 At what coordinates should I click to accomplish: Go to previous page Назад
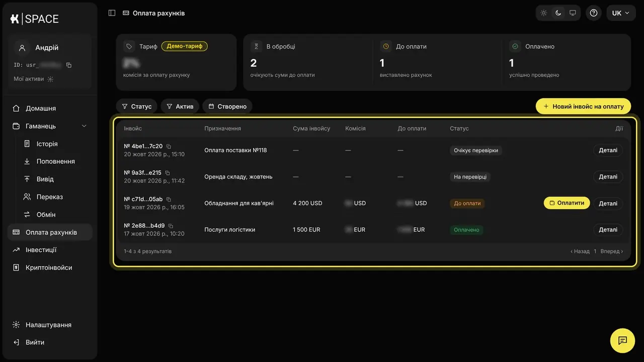tap(580, 251)
